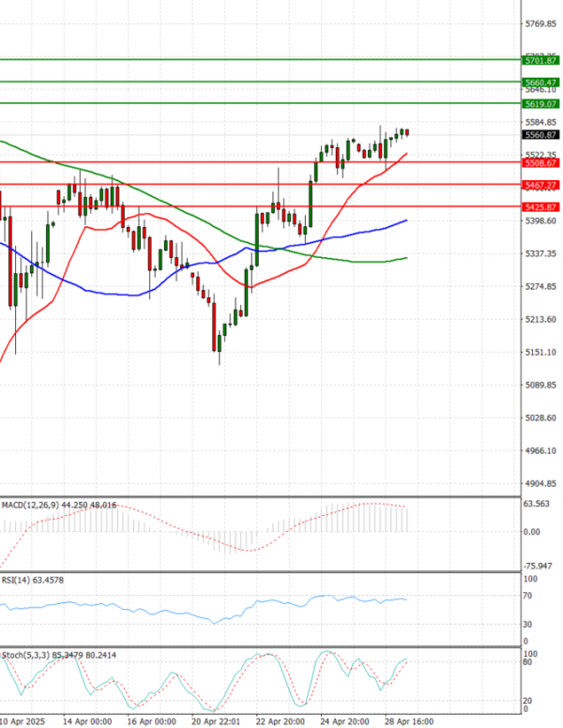Select the 5425.87 red support level label
Image resolution: width=563 pixels, height=728 pixels.
click(x=543, y=206)
